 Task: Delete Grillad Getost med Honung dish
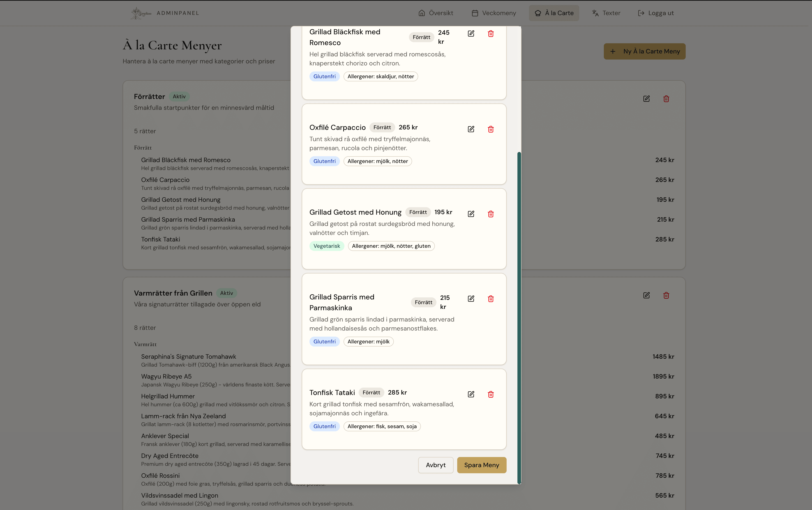tap(491, 214)
